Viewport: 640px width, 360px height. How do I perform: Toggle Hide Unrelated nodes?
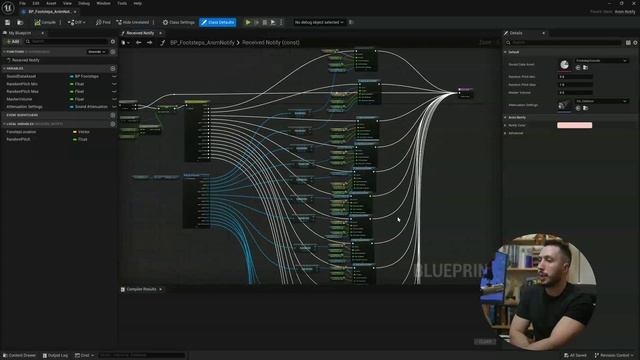[x=133, y=22]
